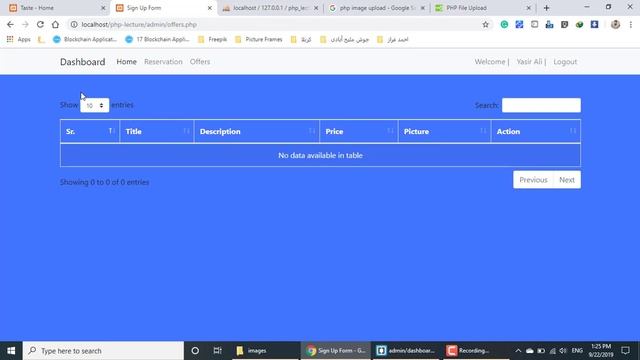Close the Sign Up Form tab
640x360 pixels.
[210, 8]
